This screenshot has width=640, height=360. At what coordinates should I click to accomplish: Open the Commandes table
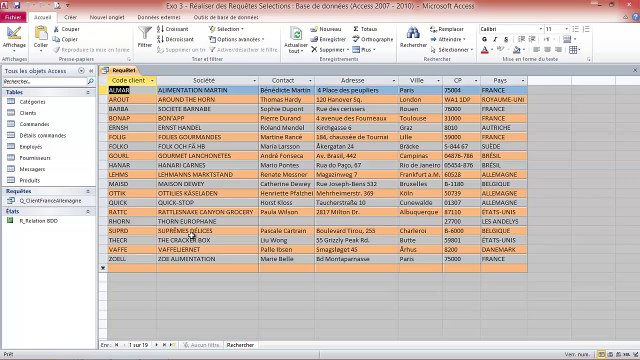click(34, 124)
